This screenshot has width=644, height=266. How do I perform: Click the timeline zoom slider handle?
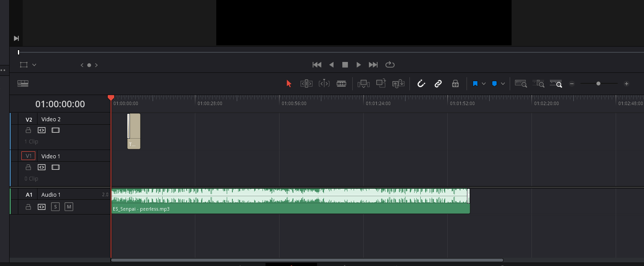(x=598, y=84)
